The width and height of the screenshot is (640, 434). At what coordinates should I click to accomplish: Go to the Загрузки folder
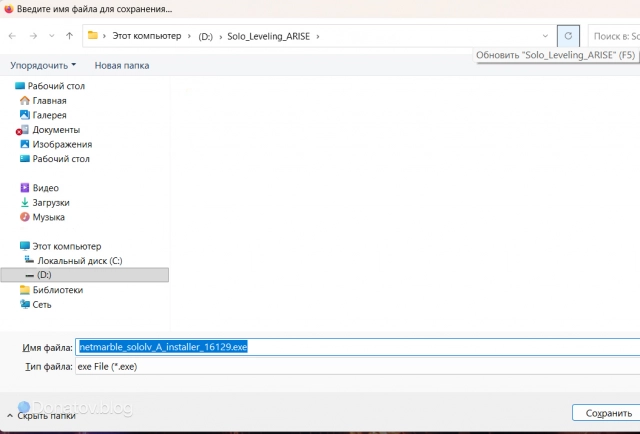pos(50,202)
